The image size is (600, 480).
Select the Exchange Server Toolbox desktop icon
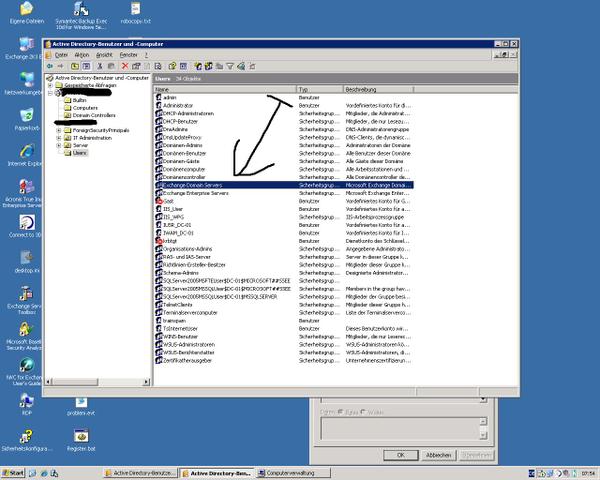24,300
